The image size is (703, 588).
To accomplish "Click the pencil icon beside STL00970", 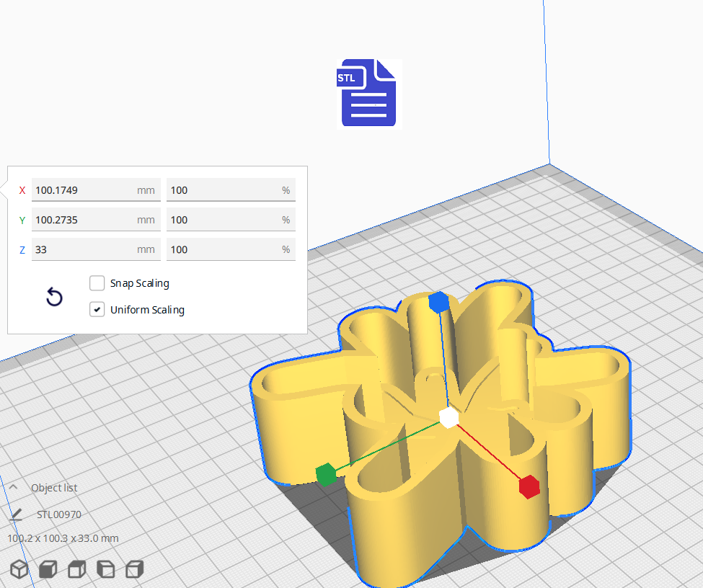I will pyautogui.click(x=16, y=514).
